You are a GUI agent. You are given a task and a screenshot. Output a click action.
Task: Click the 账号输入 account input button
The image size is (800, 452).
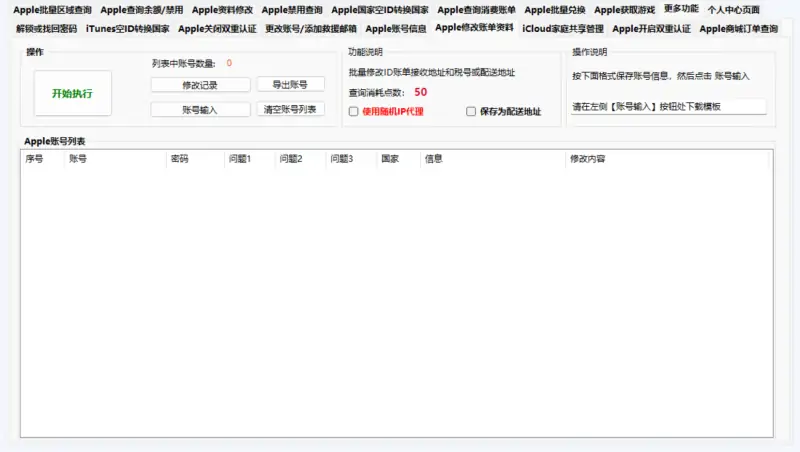(x=200, y=109)
